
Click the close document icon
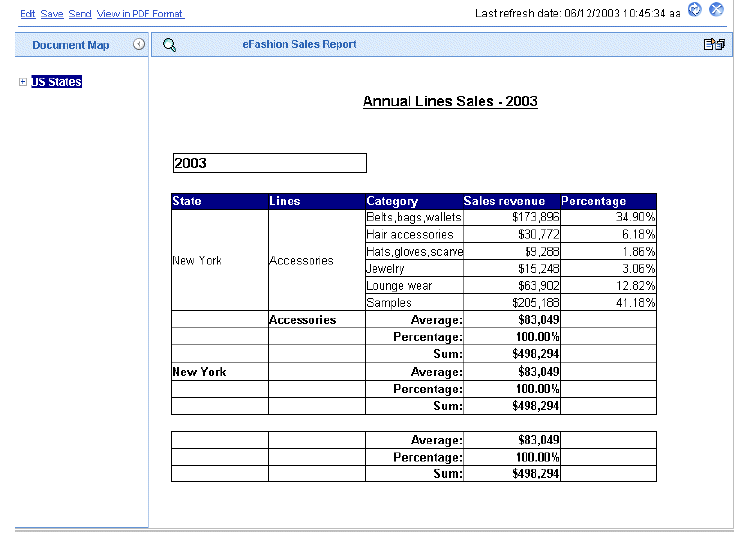[716, 9]
